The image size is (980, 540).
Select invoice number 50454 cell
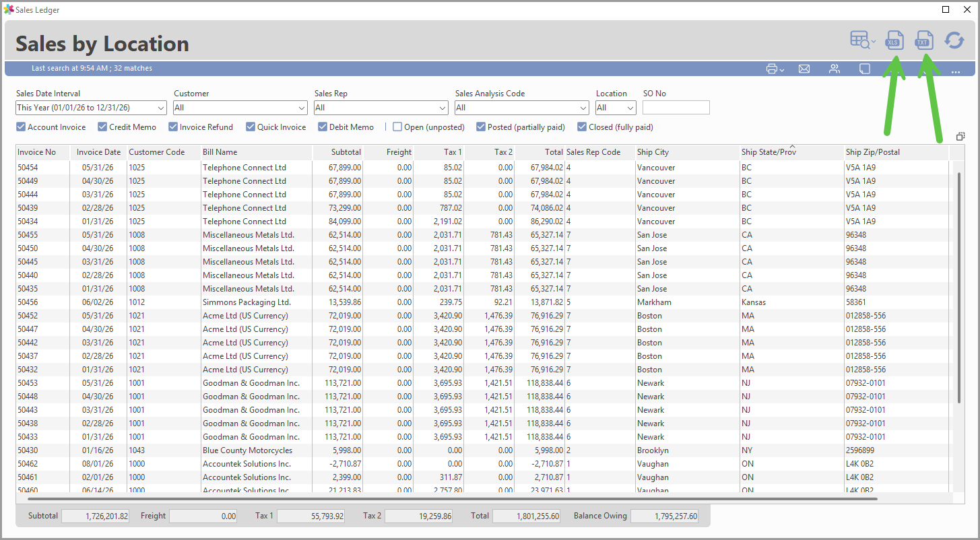[x=42, y=168]
